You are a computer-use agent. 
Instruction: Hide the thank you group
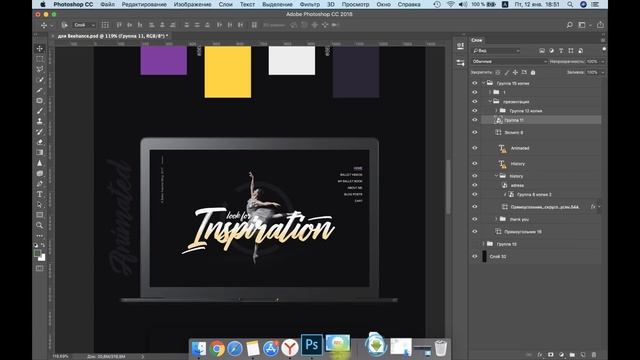[474, 219]
